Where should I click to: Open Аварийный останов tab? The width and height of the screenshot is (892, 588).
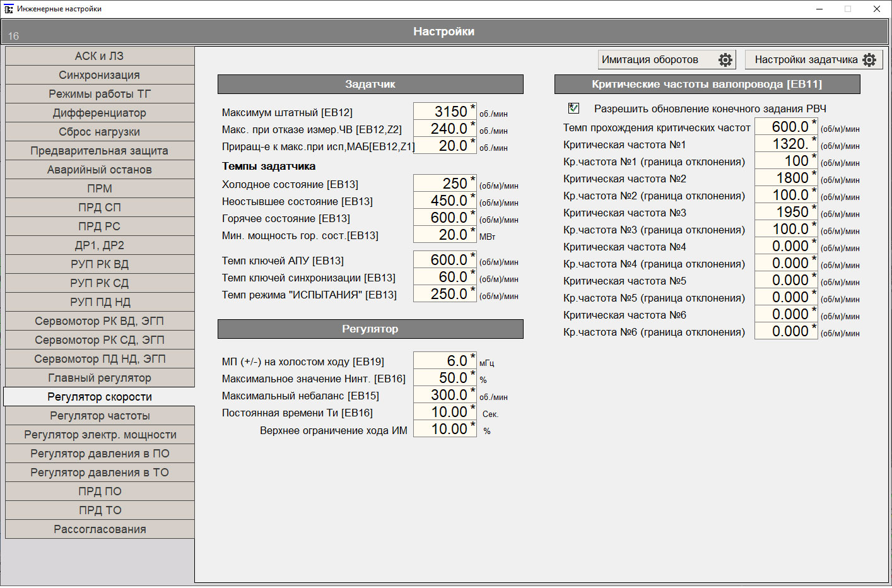[100, 170]
